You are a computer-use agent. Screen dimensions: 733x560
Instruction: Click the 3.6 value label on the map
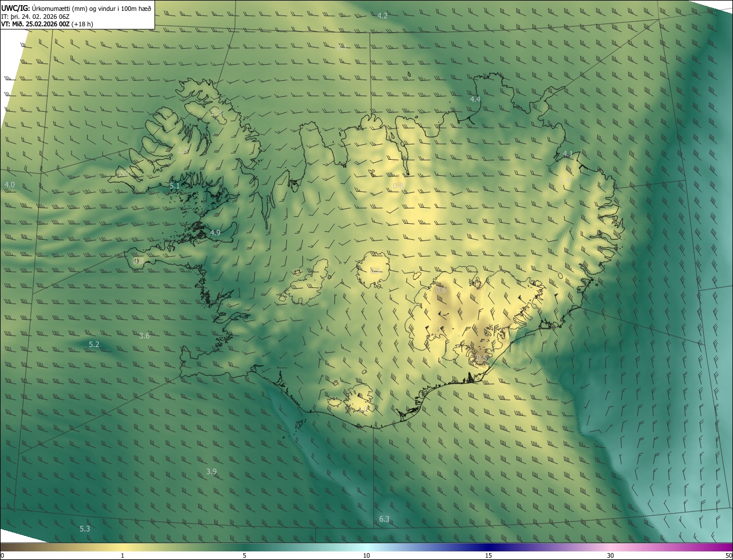coord(144,336)
